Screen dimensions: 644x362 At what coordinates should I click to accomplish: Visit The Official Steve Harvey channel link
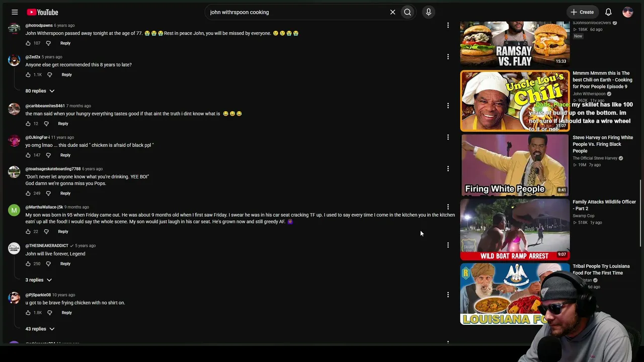tap(595, 158)
